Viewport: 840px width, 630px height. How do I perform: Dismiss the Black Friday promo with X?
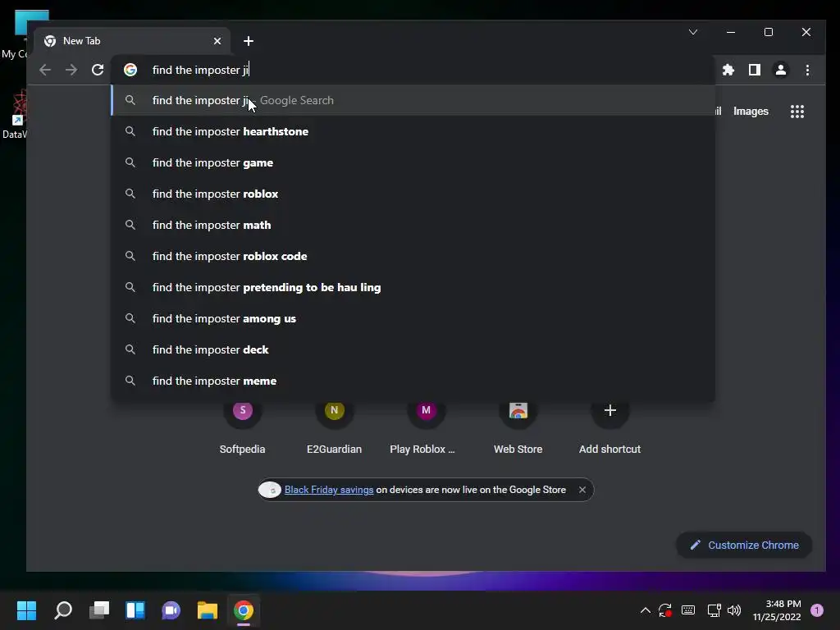(x=582, y=490)
